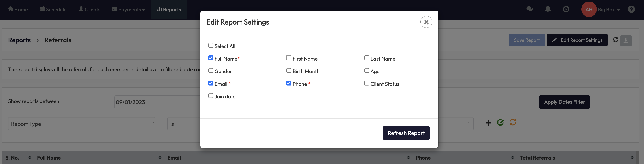Click the download report icon

pos(625,40)
